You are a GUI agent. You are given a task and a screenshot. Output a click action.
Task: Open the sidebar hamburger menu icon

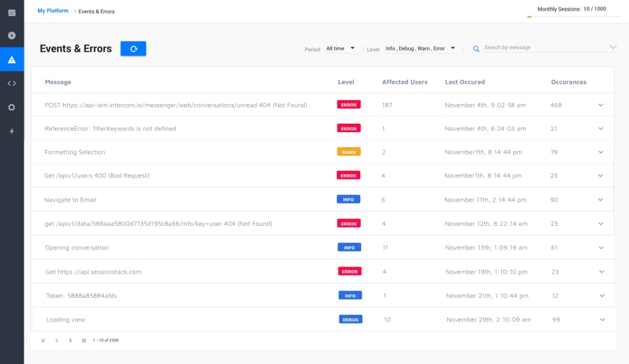click(12, 12)
